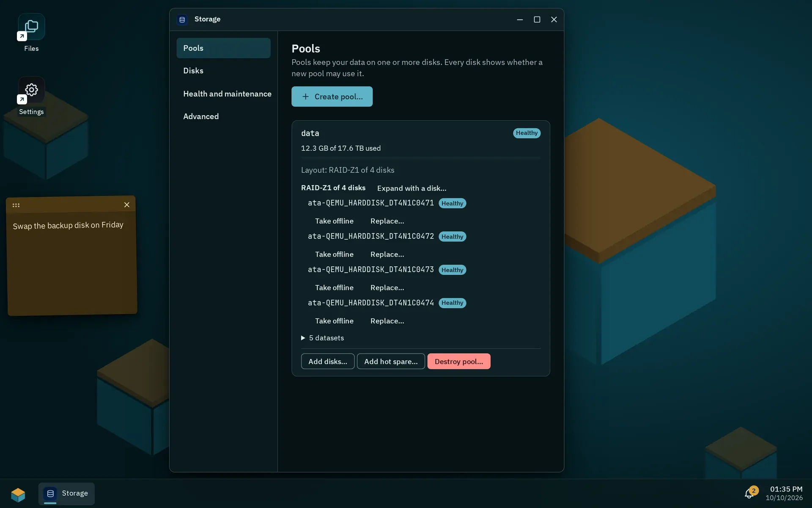Take disk DT4N1C0474 offline

pos(334,321)
